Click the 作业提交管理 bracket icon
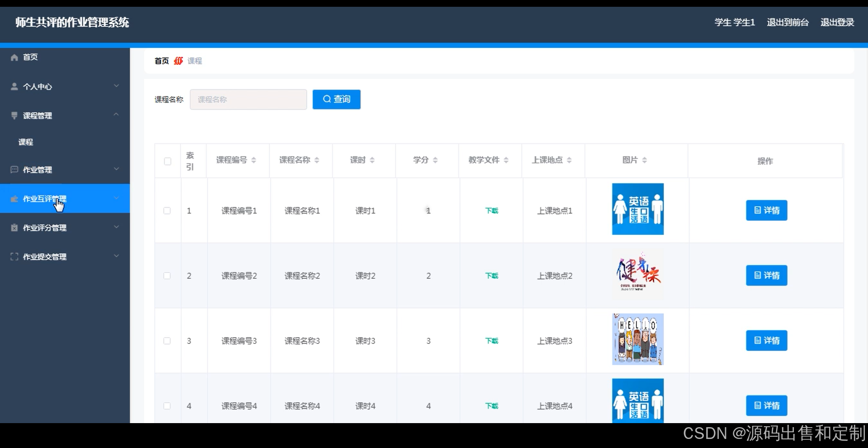Viewport: 868px width, 448px height. point(14,257)
